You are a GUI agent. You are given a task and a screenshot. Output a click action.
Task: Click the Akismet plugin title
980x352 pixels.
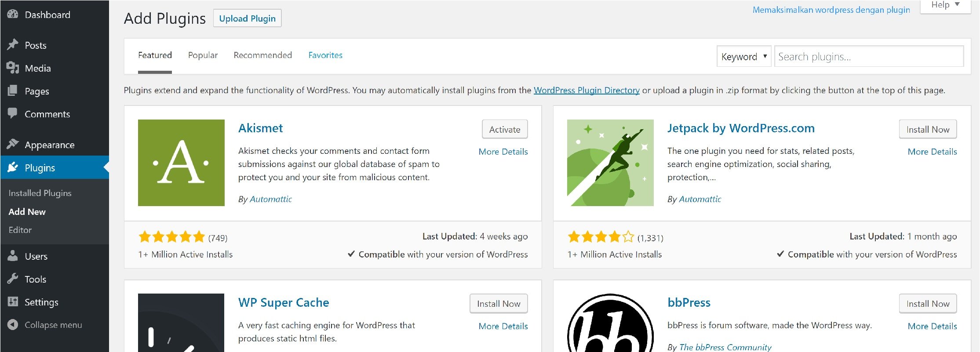point(261,128)
